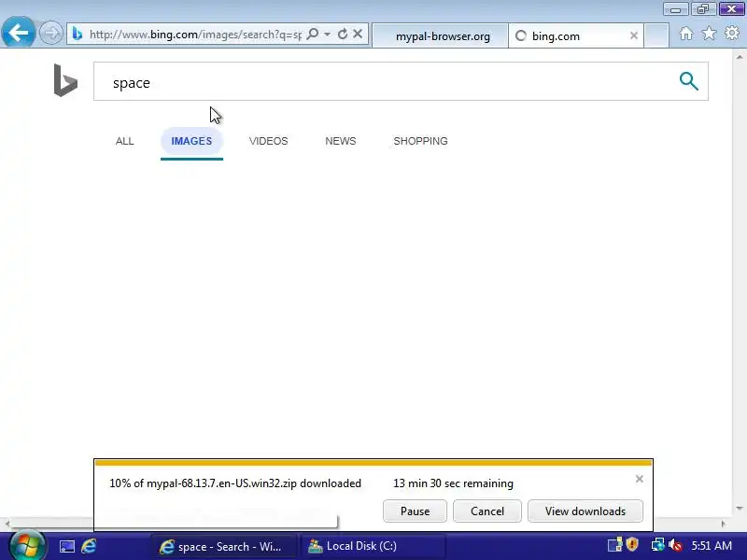Screen dimensions: 747x560
Task: Pause the mypal zip download
Action: pyautogui.click(x=415, y=511)
